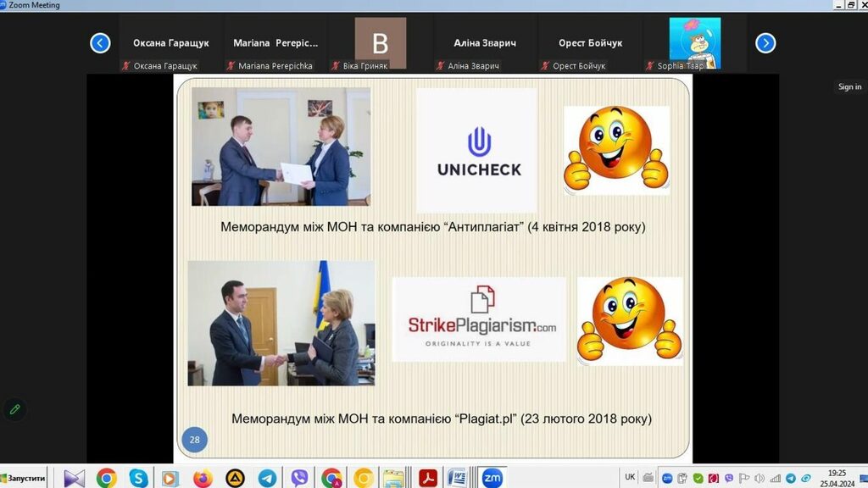Show next participants with right arrow
The width and height of the screenshot is (868, 488).
[x=765, y=43]
